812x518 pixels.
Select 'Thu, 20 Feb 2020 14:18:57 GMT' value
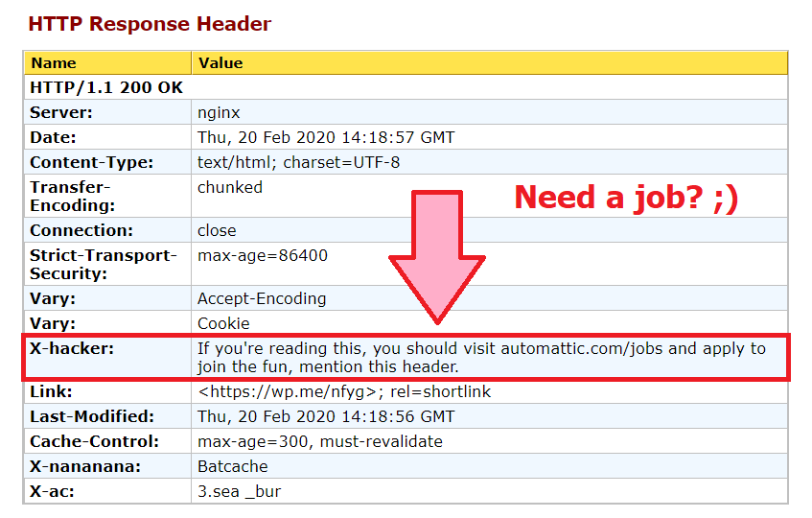coord(326,137)
